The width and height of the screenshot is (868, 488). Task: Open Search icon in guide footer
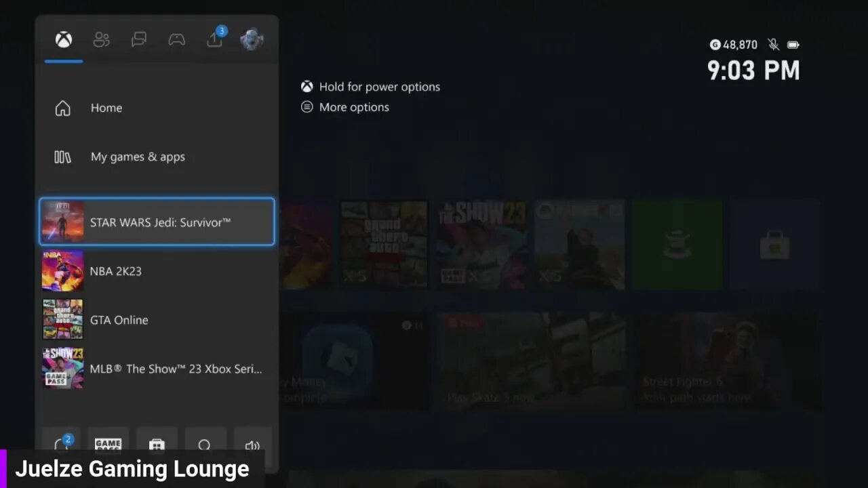click(204, 444)
